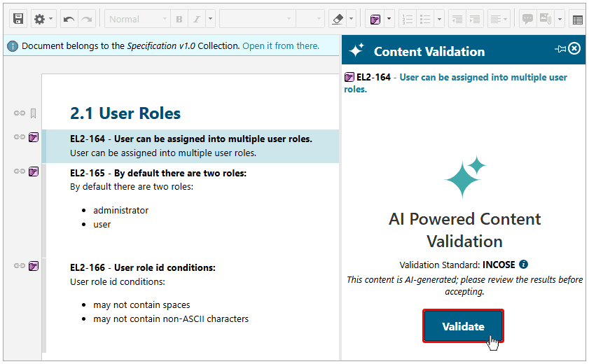Click the Undo arrow icon
This screenshot has height=364, width=589.
coord(69,19)
